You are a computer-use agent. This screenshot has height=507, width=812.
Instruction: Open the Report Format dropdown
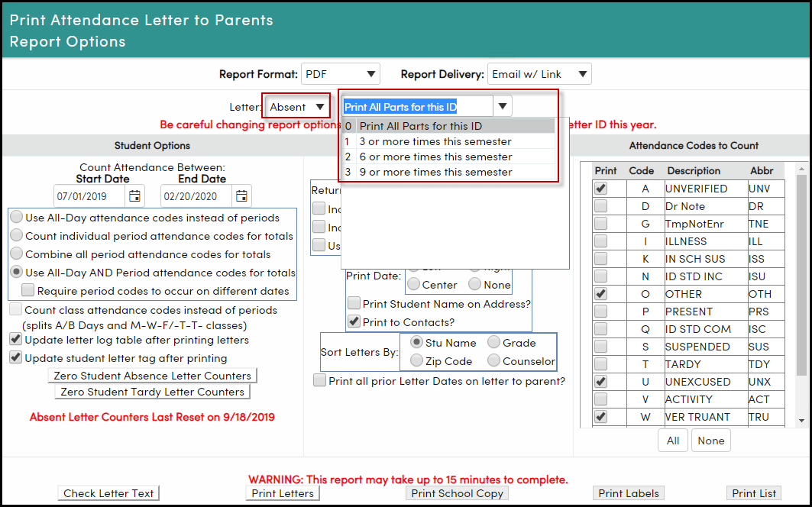341,74
